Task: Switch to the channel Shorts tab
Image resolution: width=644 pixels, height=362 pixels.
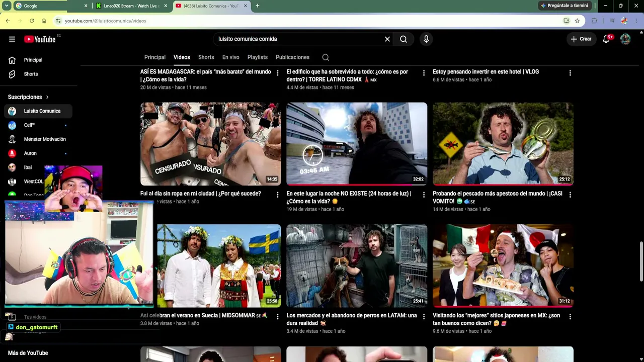Action: pyautogui.click(x=206, y=57)
